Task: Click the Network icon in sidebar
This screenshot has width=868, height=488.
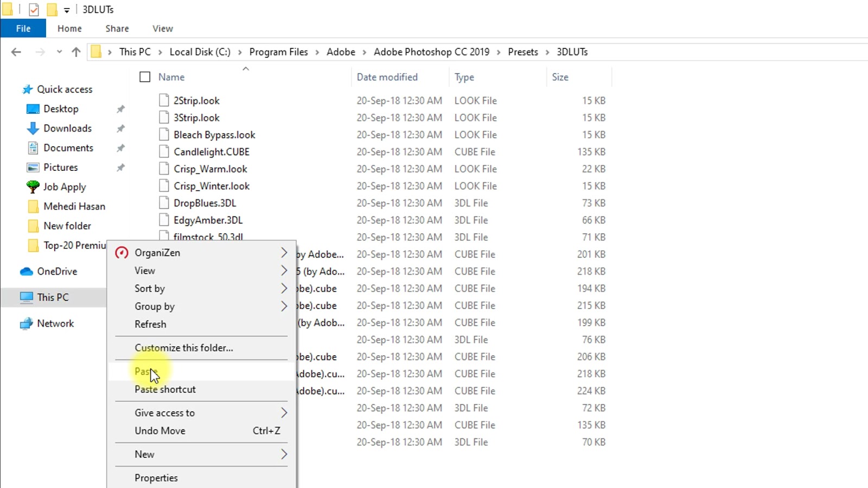Action: pyautogui.click(x=27, y=324)
